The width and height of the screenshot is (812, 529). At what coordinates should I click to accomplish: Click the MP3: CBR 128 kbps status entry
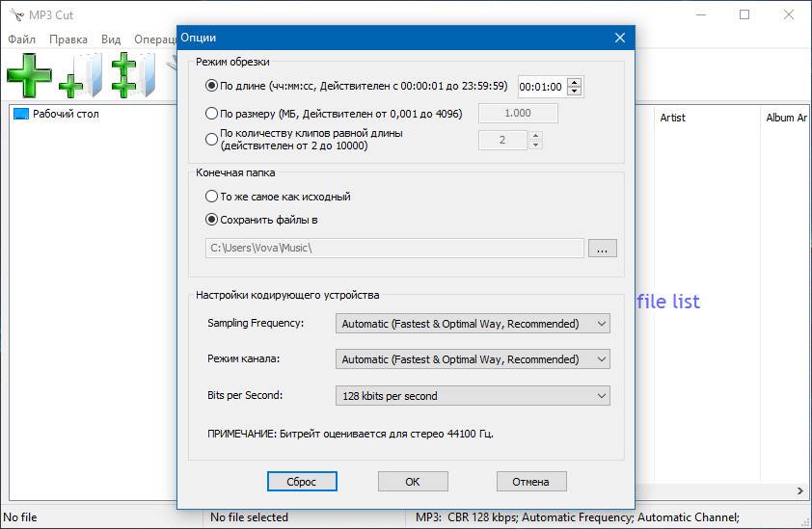point(578,517)
